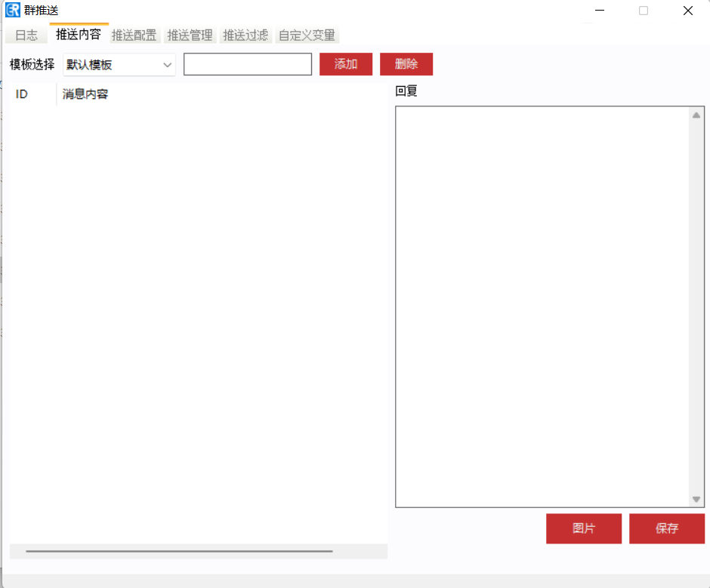
Task: Click the reply box scroll-down arrow
Action: pyautogui.click(x=696, y=499)
